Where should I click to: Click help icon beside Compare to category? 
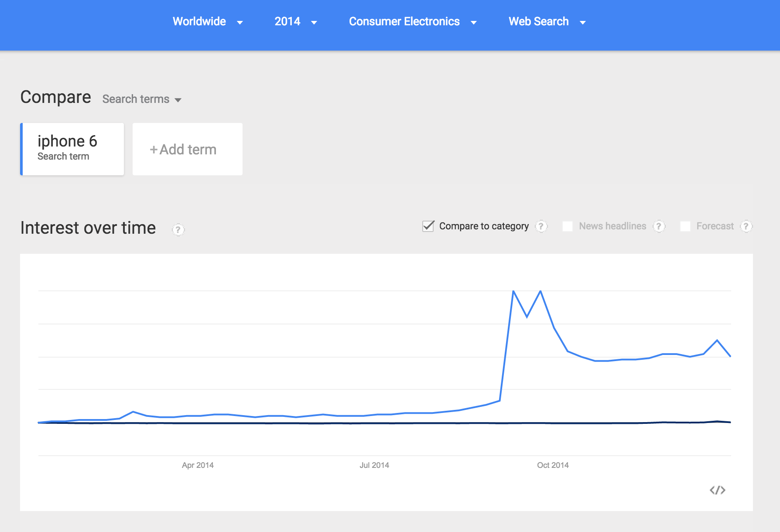(541, 226)
